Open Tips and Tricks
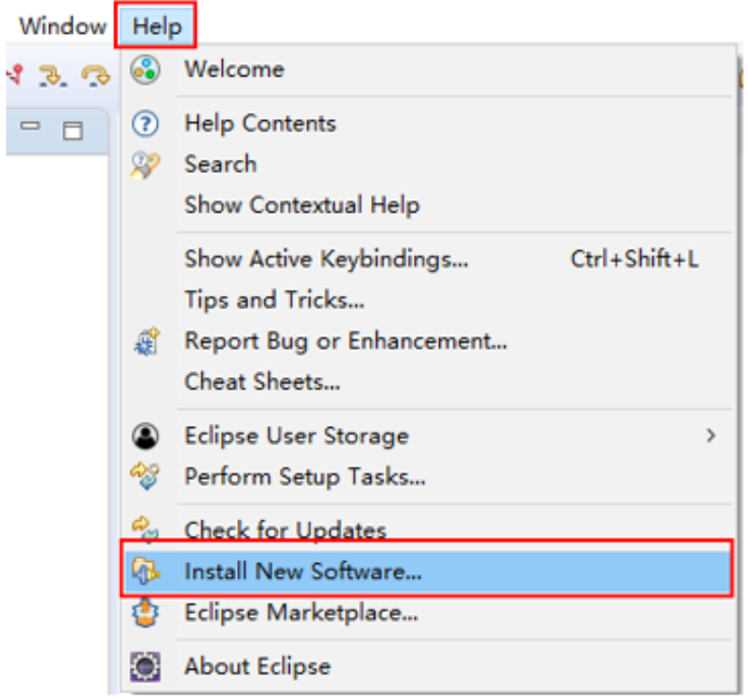748x700 pixels. (274, 300)
